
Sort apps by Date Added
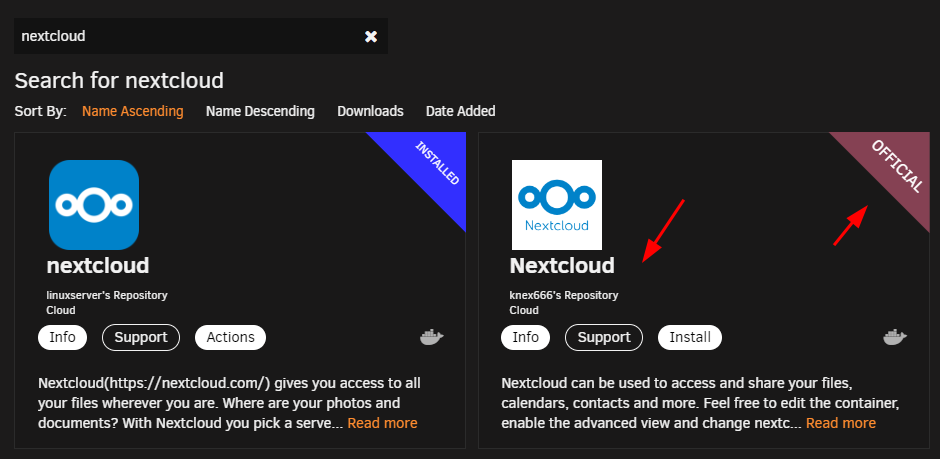coord(460,111)
